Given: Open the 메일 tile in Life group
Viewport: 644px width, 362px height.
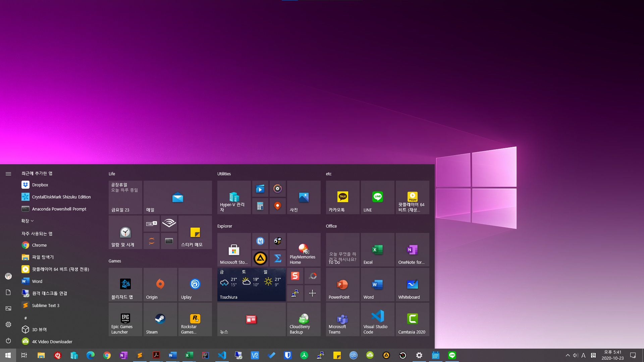Looking at the screenshot, I should pyautogui.click(x=177, y=197).
